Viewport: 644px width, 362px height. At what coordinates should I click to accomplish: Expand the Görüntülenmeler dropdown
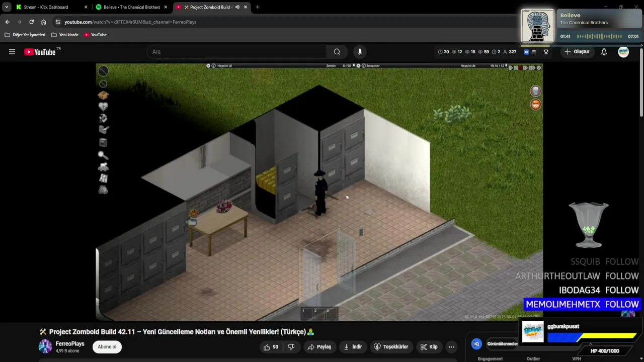click(x=503, y=344)
